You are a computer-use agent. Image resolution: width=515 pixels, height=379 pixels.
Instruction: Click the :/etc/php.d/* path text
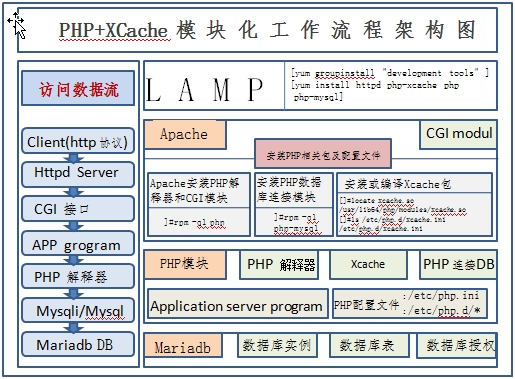[442, 311]
